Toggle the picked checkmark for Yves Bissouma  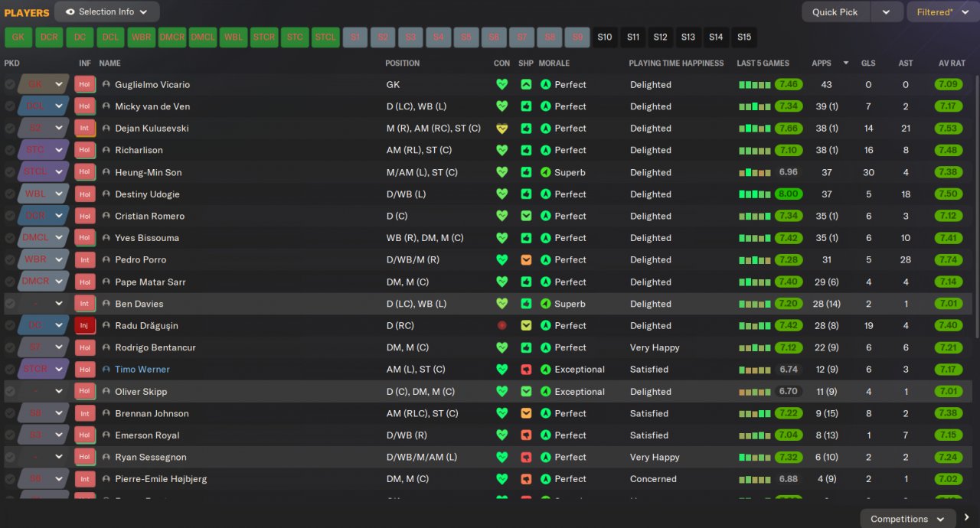pyautogui.click(x=10, y=238)
